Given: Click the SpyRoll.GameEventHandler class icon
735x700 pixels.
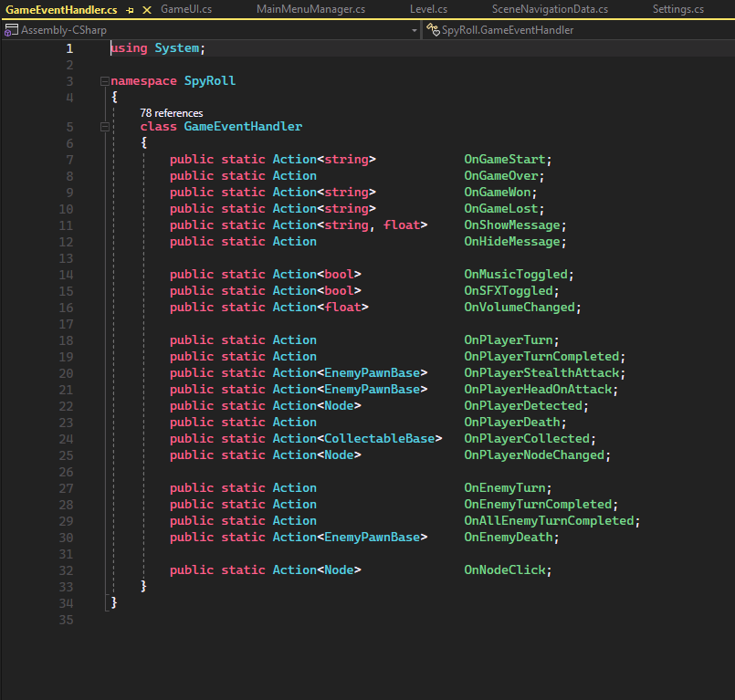Looking at the screenshot, I should tap(434, 30).
